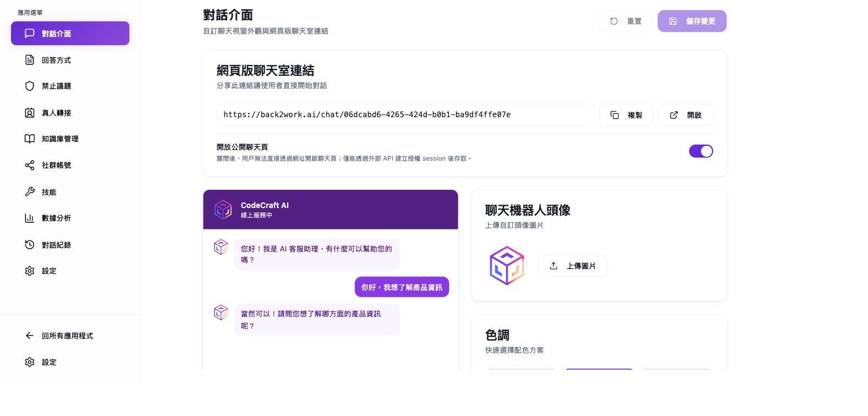Open the 設定 item below 對話紀錄
This screenshot has width=868, height=416.
point(70,271)
